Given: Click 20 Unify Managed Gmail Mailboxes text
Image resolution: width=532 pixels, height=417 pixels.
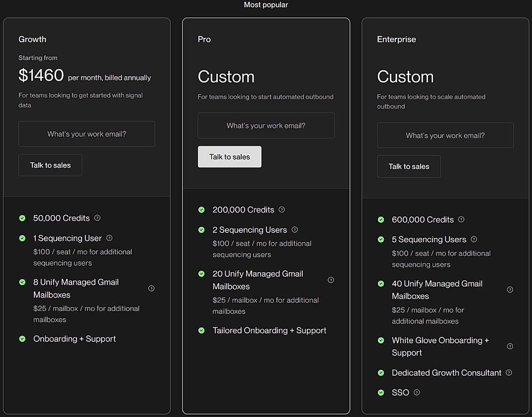Looking at the screenshot, I should pos(258,280).
